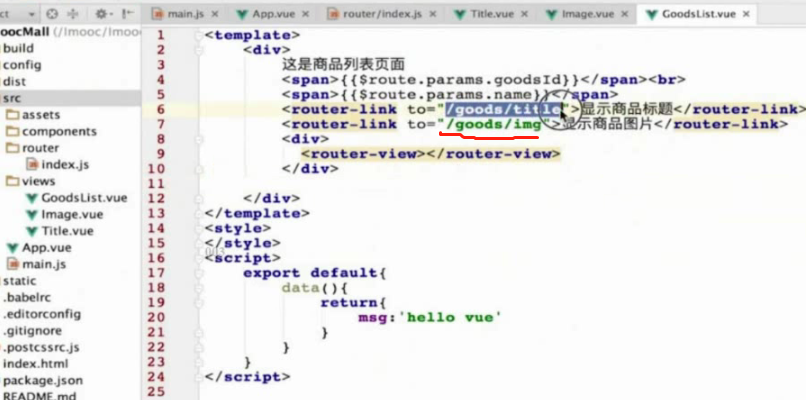Close the main.js tab
This screenshot has height=400, width=806.
tap(214, 14)
